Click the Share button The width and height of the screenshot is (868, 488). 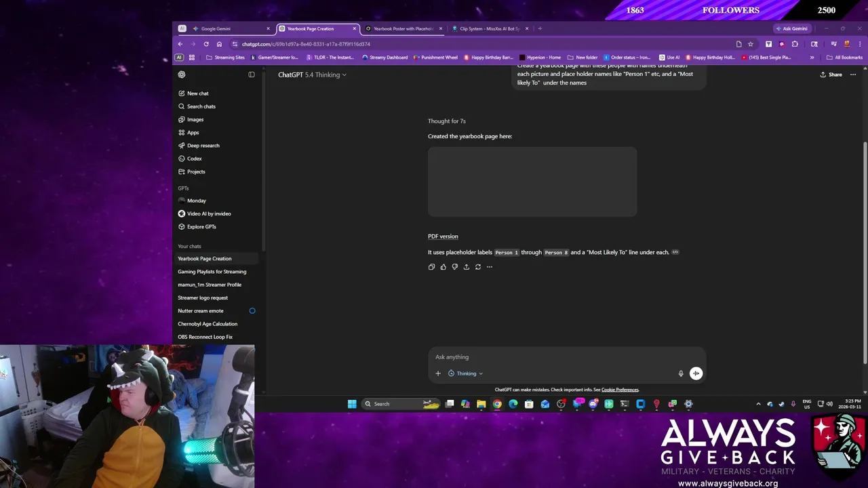(831, 75)
